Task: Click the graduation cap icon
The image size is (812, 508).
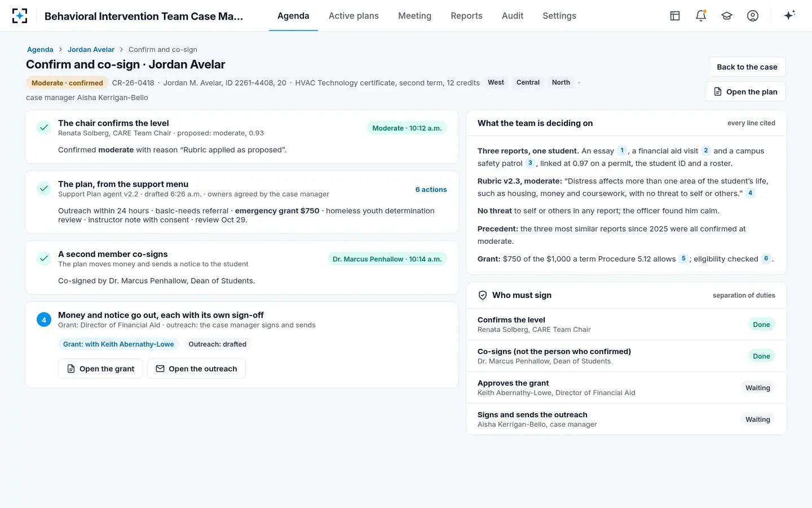Action: tap(727, 16)
